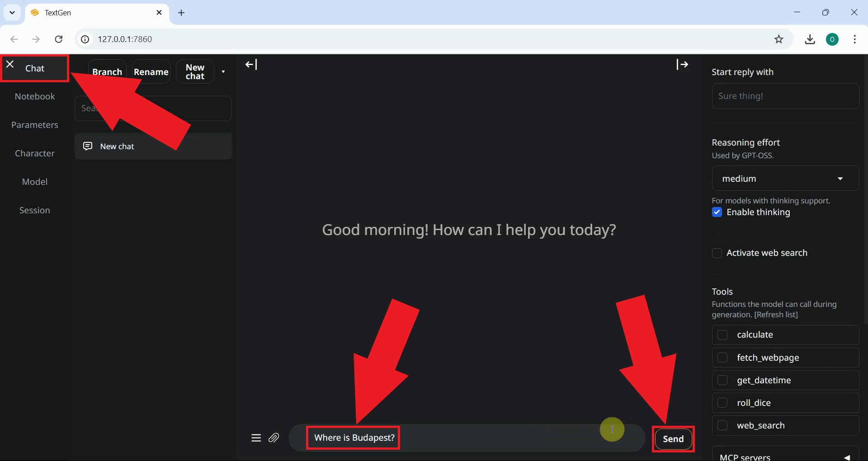Click the downloads icon in the browser toolbar
This screenshot has width=868, height=461.
(x=810, y=39)
